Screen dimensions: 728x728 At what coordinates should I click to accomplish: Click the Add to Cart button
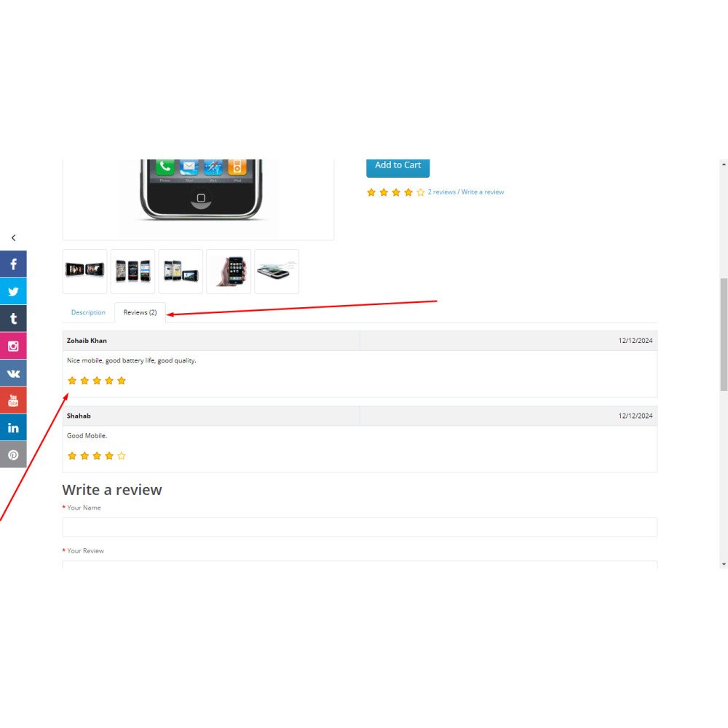point(398,166)
